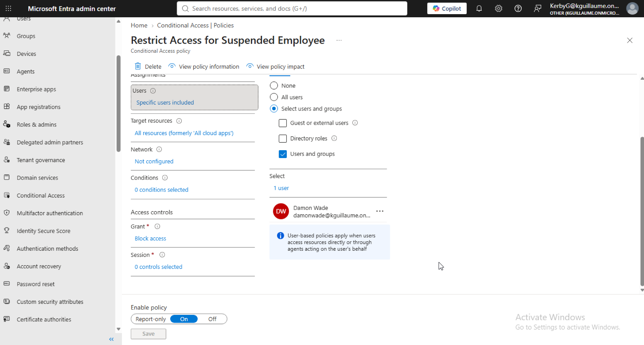Show info for Grant
The image size is (644, 345).
[157, 227]
